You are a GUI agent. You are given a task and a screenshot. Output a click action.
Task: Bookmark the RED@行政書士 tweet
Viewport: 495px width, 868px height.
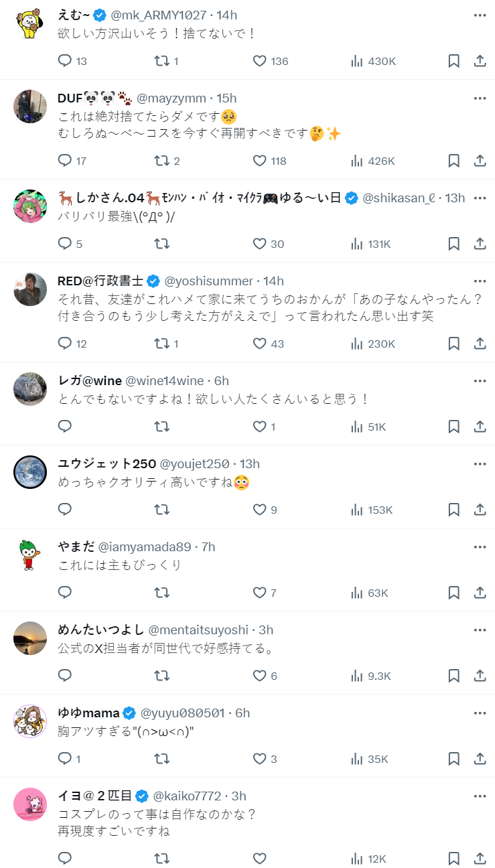[x=453, y=344]
